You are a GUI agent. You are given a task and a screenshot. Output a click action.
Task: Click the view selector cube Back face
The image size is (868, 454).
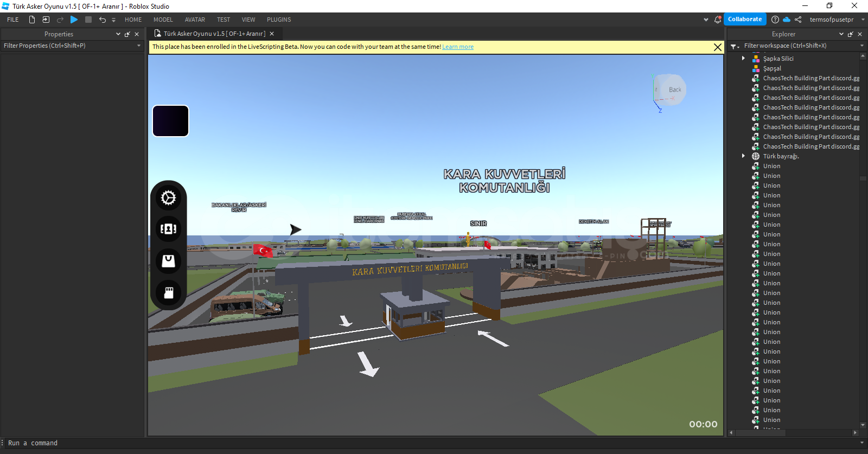tap(674, 89)
